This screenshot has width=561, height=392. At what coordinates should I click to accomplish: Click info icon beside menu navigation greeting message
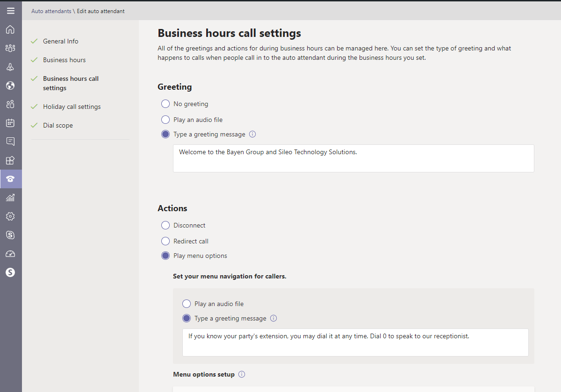pyautogui.click(x=273, y=318)
